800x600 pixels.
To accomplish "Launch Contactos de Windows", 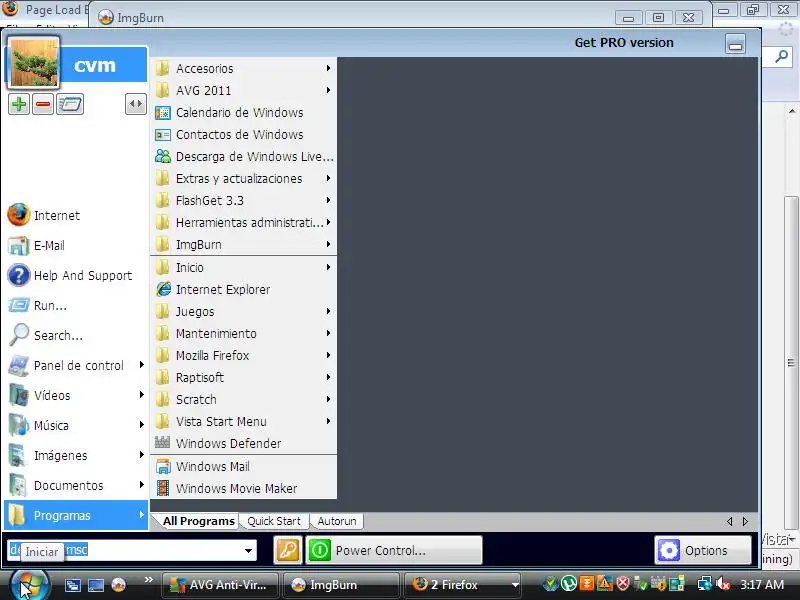I will click(243, 134).
